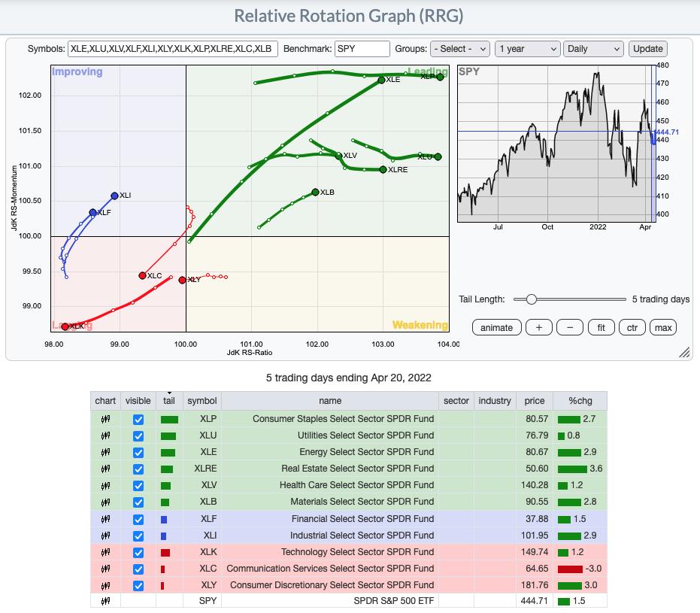Click the max button
This screenshot has height=613, width=700.
663,328
